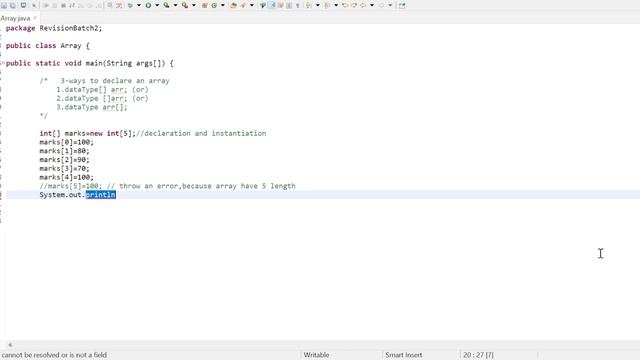Click the Search toolbar icon

(243, 5)
